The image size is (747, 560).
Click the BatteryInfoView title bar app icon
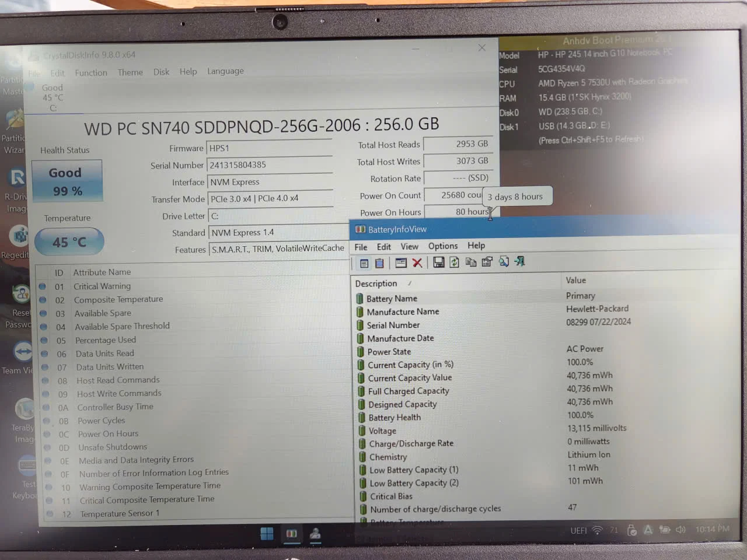point(360,229)
